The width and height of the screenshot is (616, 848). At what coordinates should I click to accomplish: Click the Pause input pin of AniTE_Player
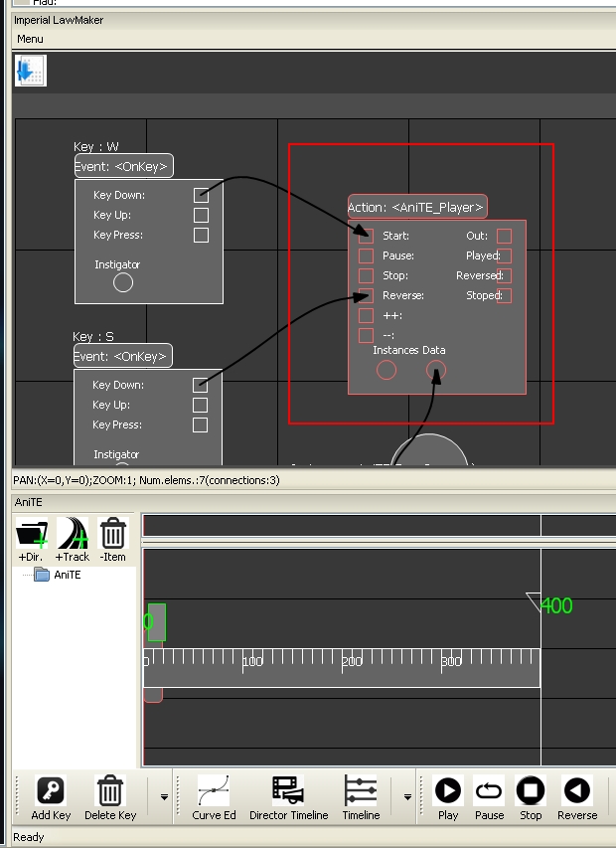click(x=366, y=255)
